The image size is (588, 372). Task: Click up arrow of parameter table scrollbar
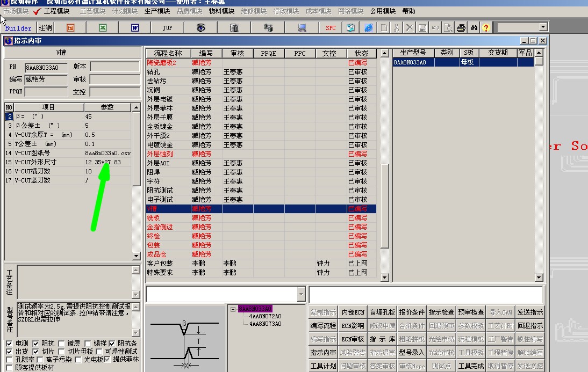136,107
